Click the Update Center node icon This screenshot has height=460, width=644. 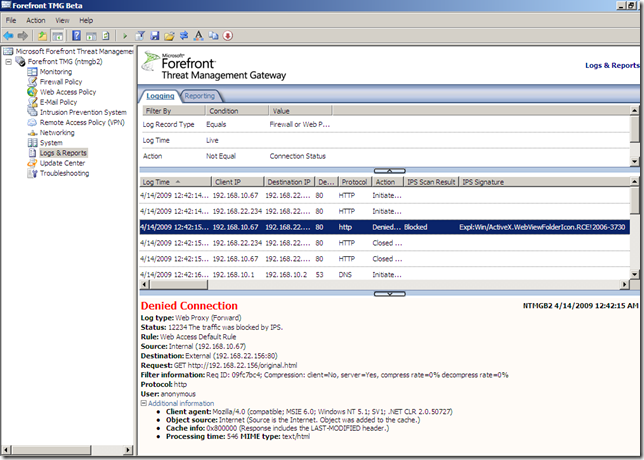pyautogui.click(x=32, y=163)
